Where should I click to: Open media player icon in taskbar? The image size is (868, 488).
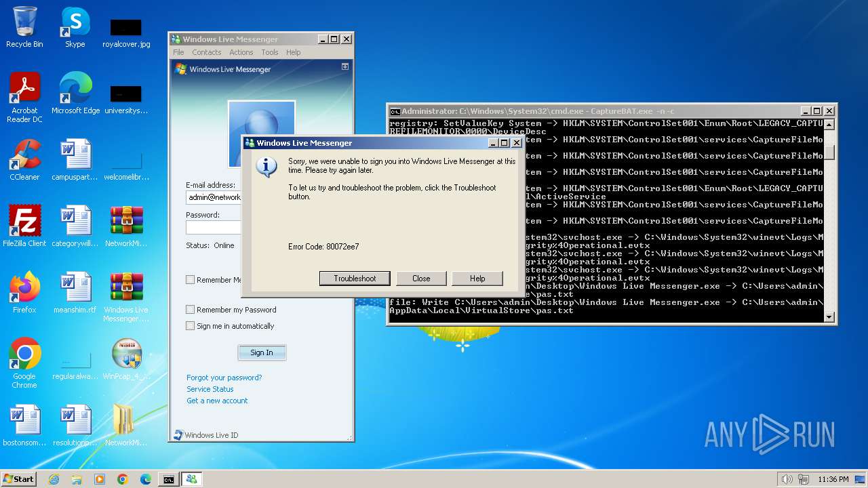pos(100,479)
